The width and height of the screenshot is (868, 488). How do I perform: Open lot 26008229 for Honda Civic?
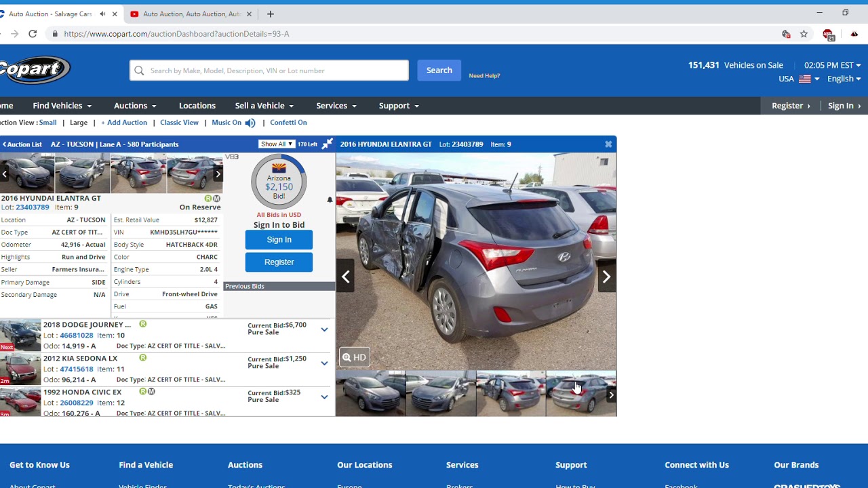(76, 403)
